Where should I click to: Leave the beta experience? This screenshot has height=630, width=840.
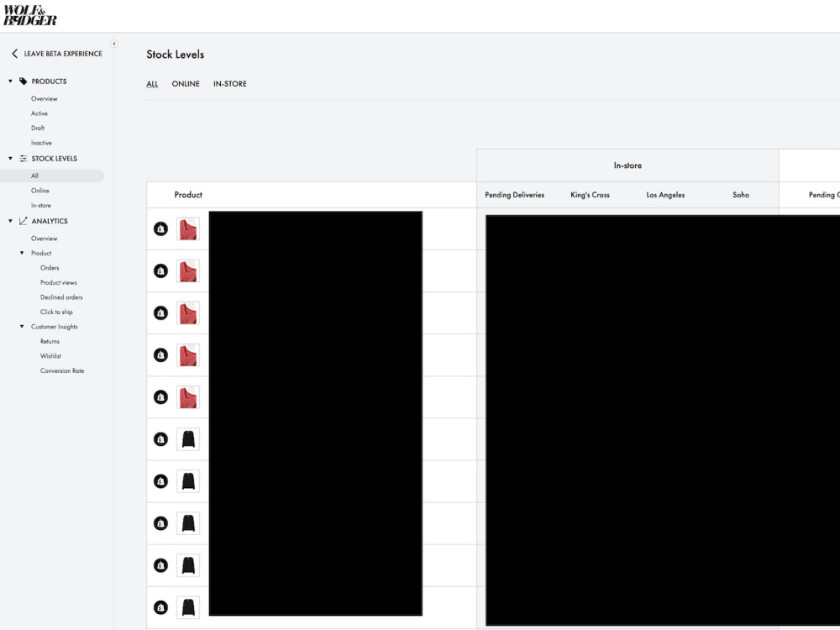pos(63,54)
